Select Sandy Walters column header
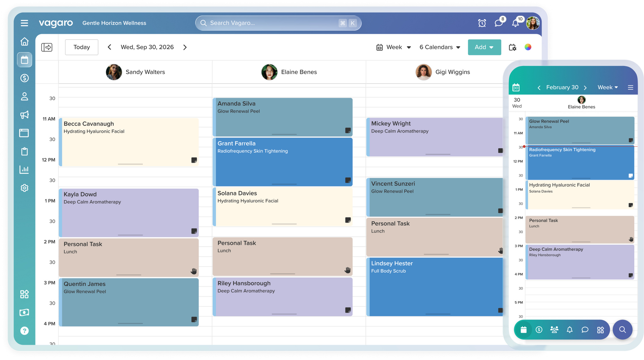Image resolution: width=644 pixels, height=360 pixels. 136,72
